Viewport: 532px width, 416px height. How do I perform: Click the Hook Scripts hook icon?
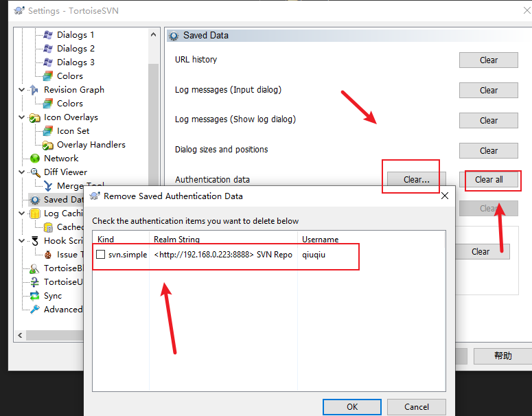(34, 241)
